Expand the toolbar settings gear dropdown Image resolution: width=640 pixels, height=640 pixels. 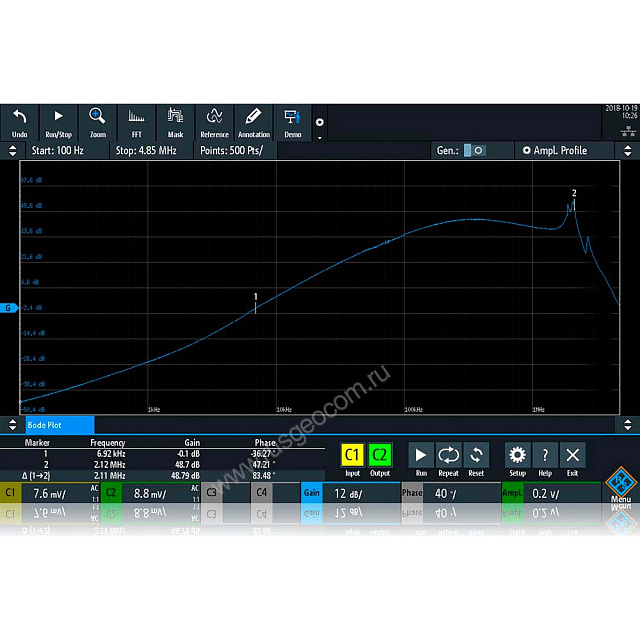click(x=320, y=126)
